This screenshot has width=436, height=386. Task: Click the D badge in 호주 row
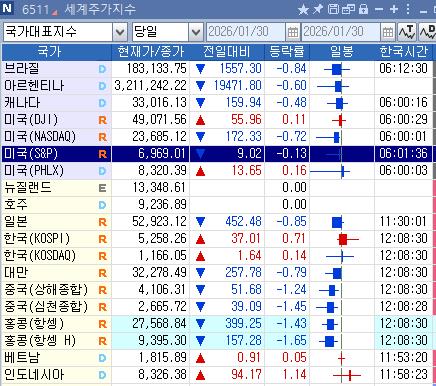click(x=102, y=205)
